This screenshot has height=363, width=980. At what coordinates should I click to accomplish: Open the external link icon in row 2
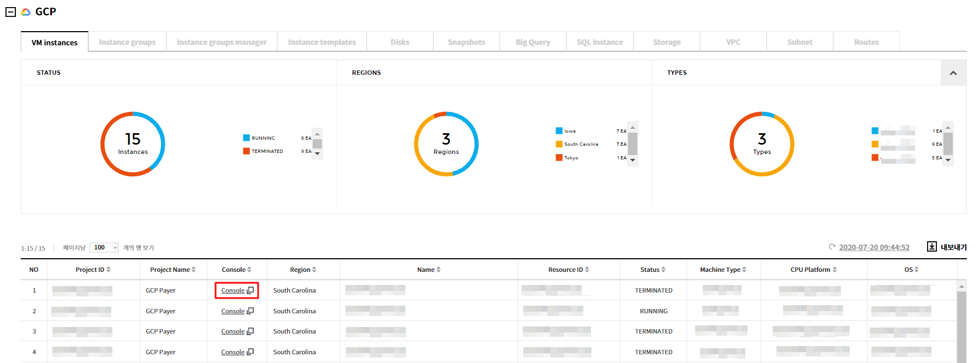coord(250,311)
